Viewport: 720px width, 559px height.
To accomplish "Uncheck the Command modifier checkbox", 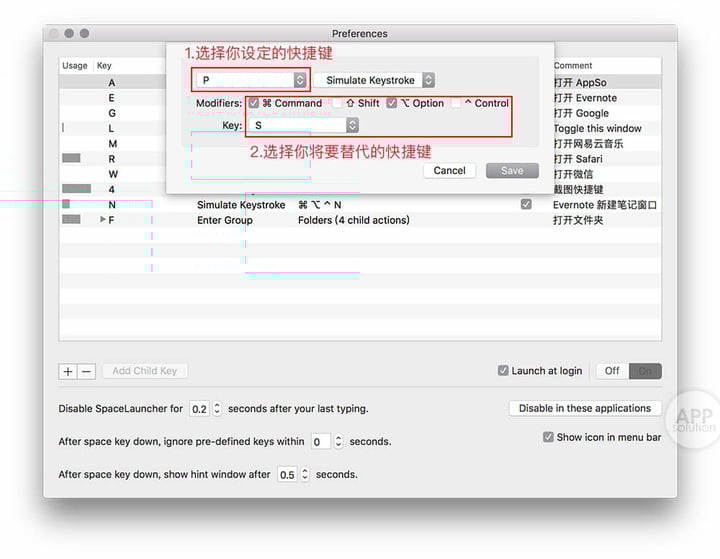I will click(254, 103).
